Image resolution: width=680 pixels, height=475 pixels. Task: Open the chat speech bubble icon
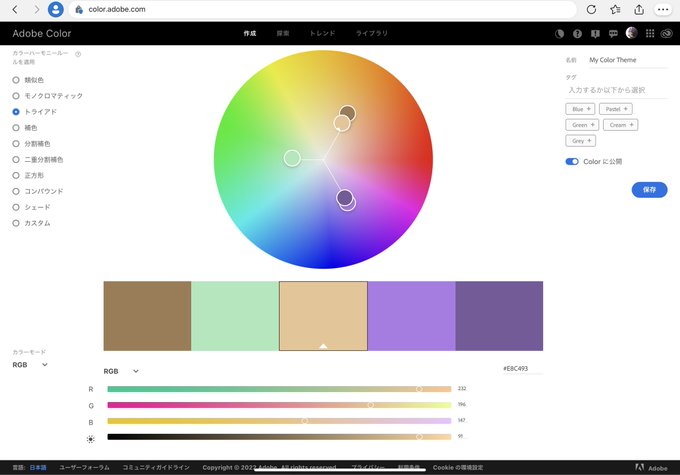pyautogui.click(x=613, y=33)
